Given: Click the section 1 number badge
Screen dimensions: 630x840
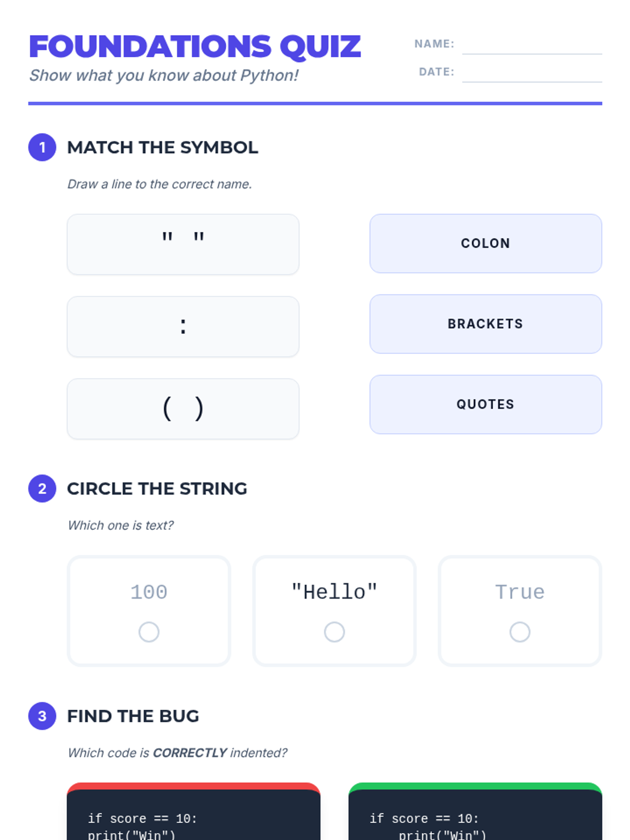Looking at the screenshot, I should 42,148.
